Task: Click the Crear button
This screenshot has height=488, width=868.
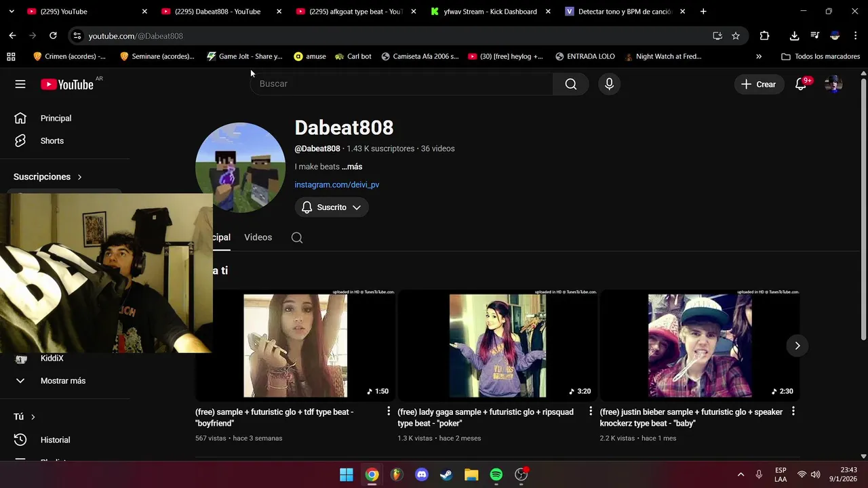Action: (x=758, y=84)
